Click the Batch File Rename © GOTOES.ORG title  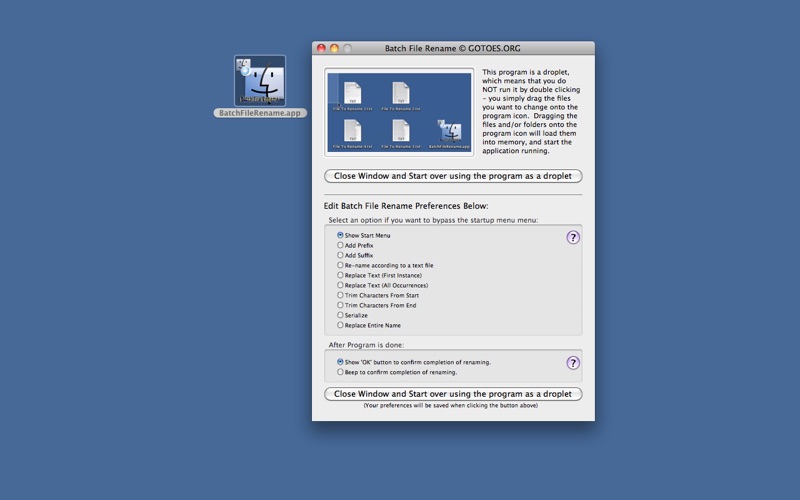click(x=453, y=48)
